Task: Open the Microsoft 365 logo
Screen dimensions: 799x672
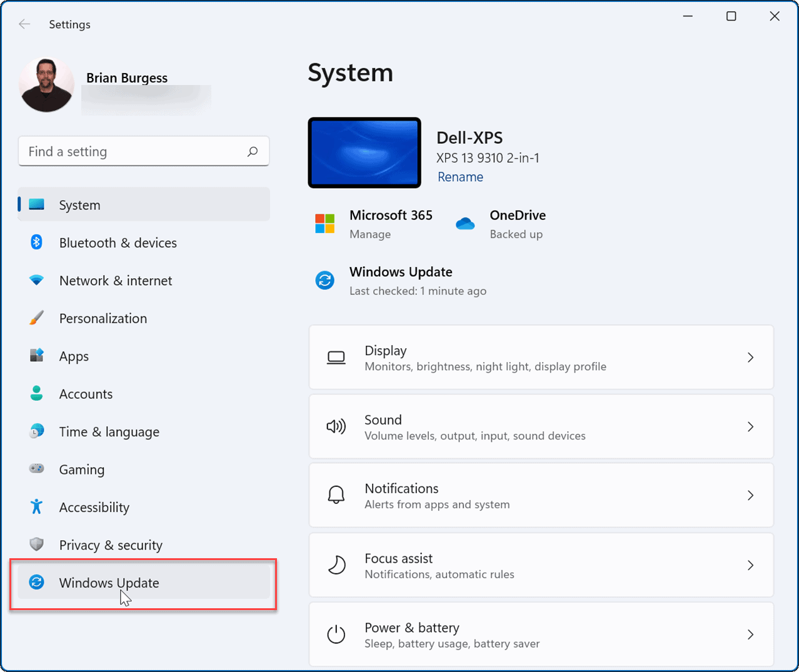Action: [x=324, y=223]
